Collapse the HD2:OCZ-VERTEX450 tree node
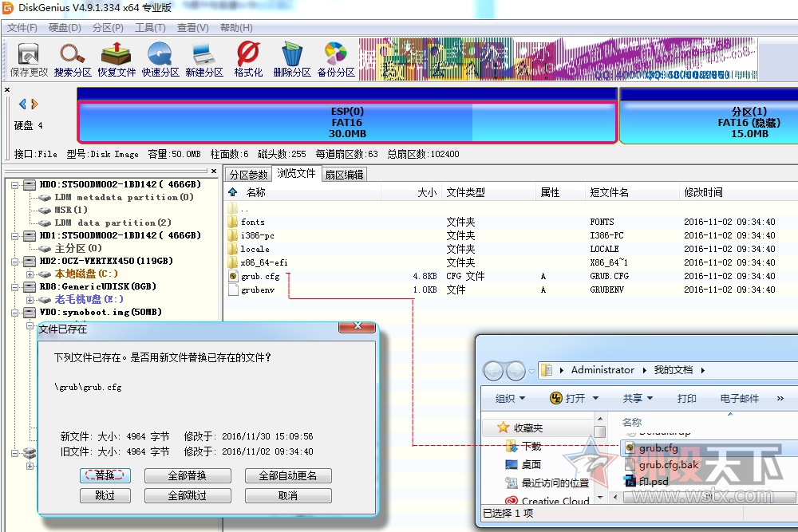This screenshot has width=798, height=532. tap(15, 261)
